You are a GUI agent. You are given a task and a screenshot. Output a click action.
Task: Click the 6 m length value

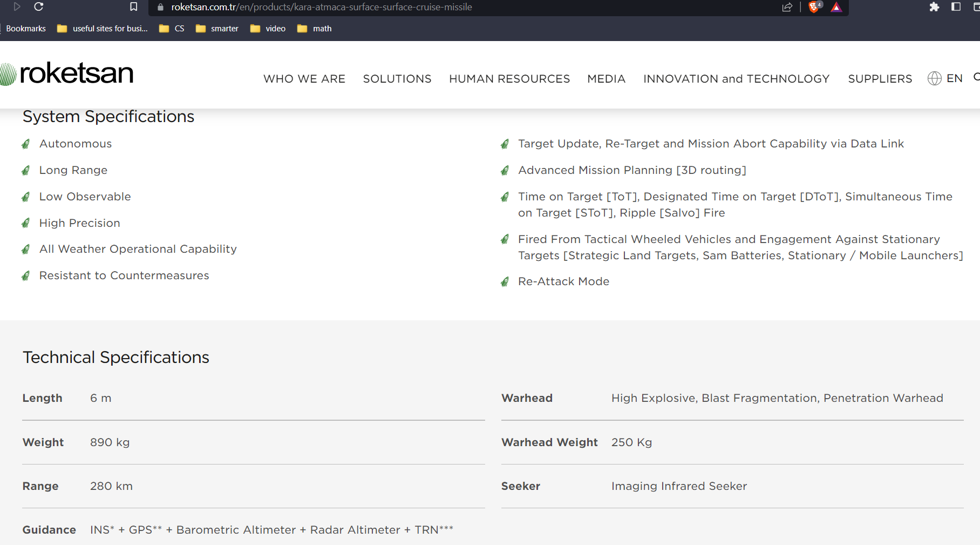pos(101,398)
